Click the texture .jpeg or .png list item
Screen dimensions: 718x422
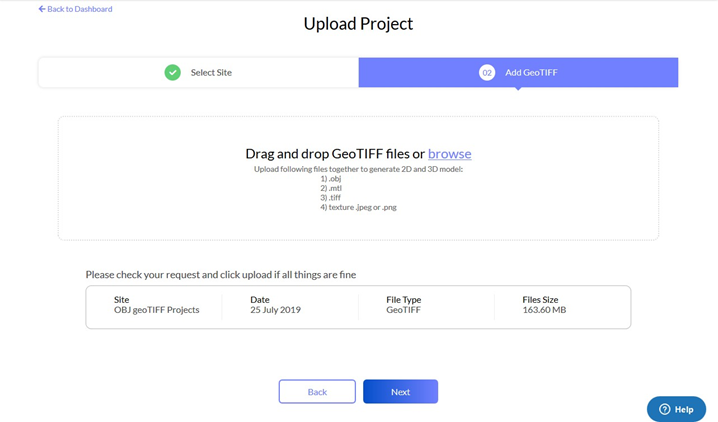(358, 207)
